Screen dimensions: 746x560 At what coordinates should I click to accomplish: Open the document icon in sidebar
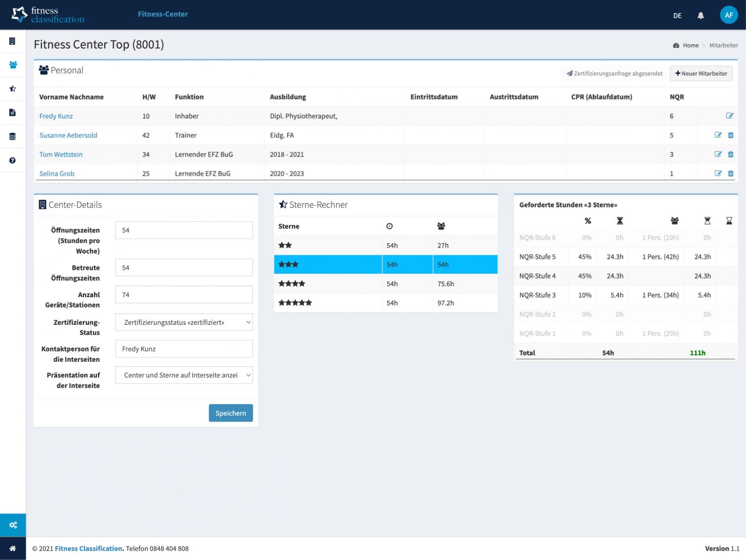pyautogui.click(x=12, y=113)
